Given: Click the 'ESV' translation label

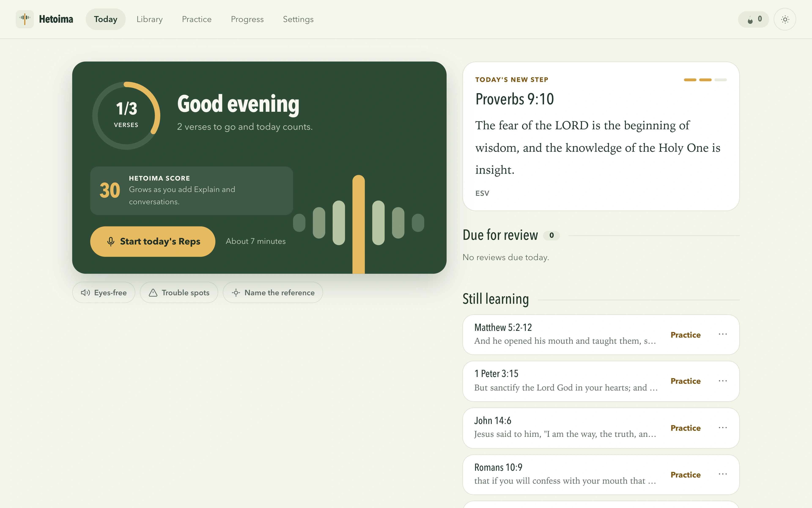Looking at the screenshot, I should point(482,193).
